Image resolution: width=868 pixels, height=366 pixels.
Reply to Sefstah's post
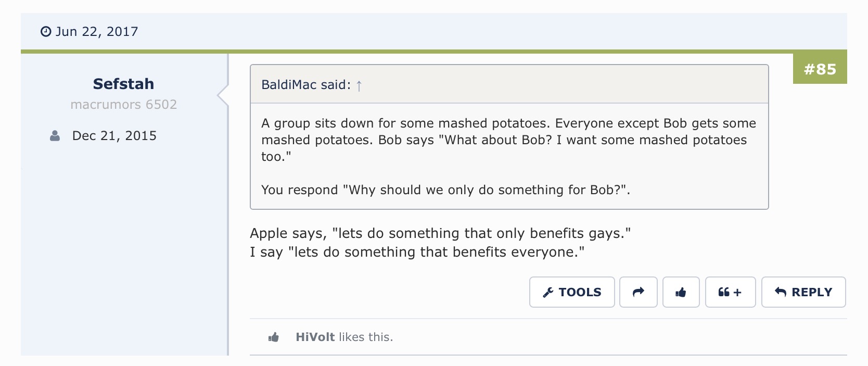(803, 292)
